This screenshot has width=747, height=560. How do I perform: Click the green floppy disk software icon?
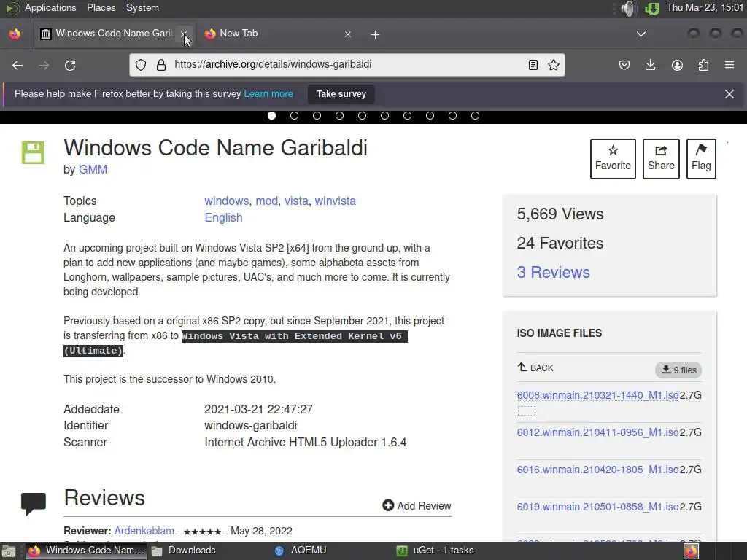[33, 152]
